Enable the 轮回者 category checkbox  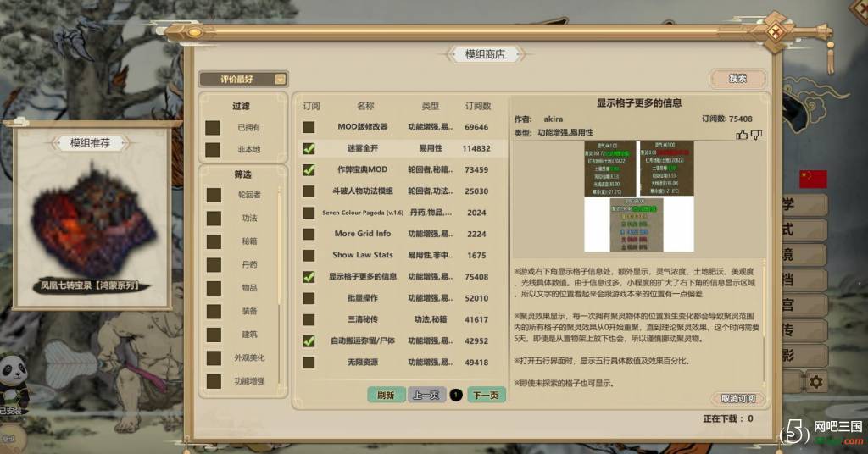tap(214, 195)
